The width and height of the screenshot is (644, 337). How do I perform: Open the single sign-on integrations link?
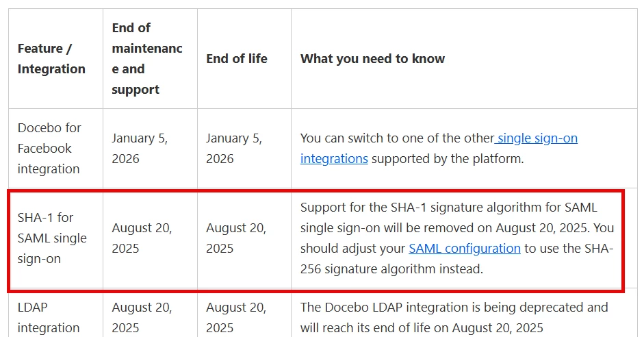pyautogui.click(x=537, y=138)
